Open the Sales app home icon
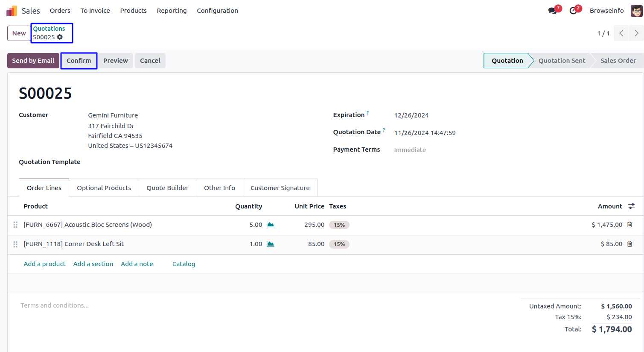 pos(12,11)
